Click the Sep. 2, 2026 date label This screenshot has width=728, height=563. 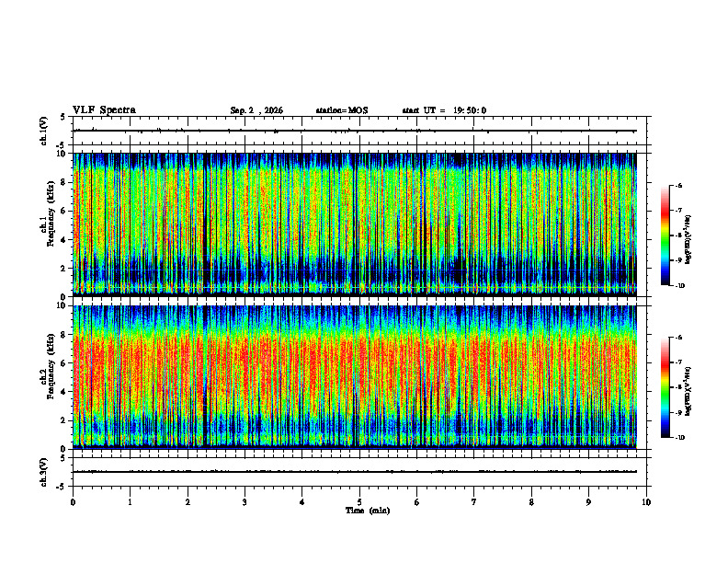click(256, 110)
